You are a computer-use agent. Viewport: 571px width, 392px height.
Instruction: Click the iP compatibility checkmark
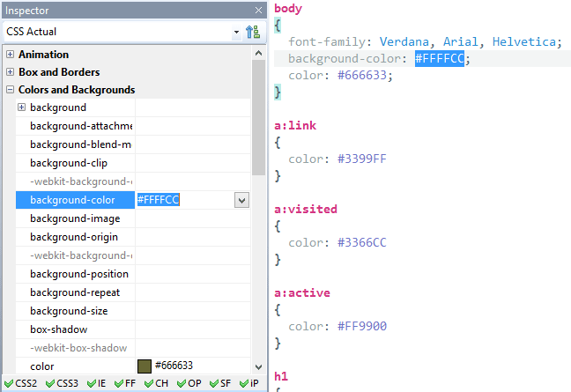click(244, 383)
